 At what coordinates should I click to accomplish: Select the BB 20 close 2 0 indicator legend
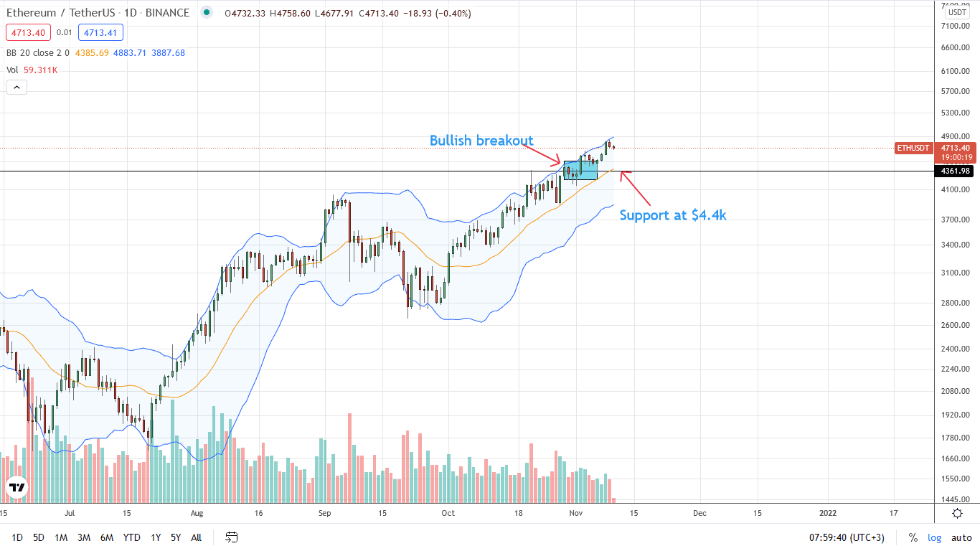[x=39, y=53]
